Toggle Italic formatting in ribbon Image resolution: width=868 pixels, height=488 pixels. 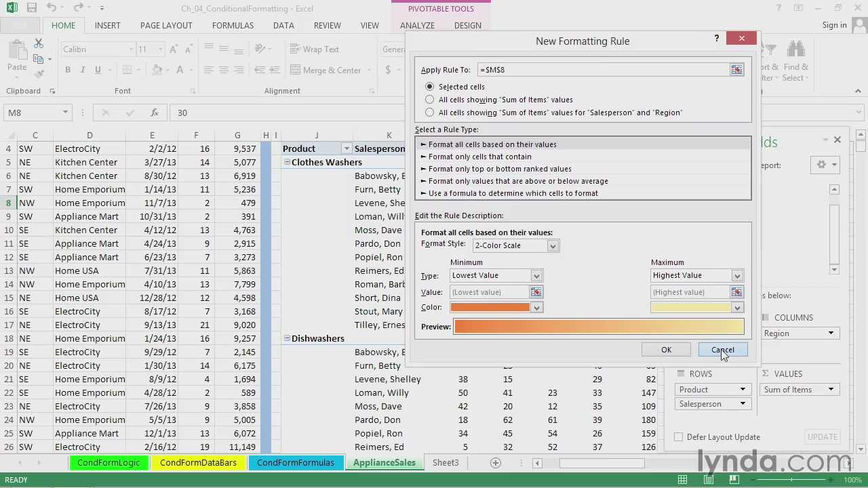83,70
